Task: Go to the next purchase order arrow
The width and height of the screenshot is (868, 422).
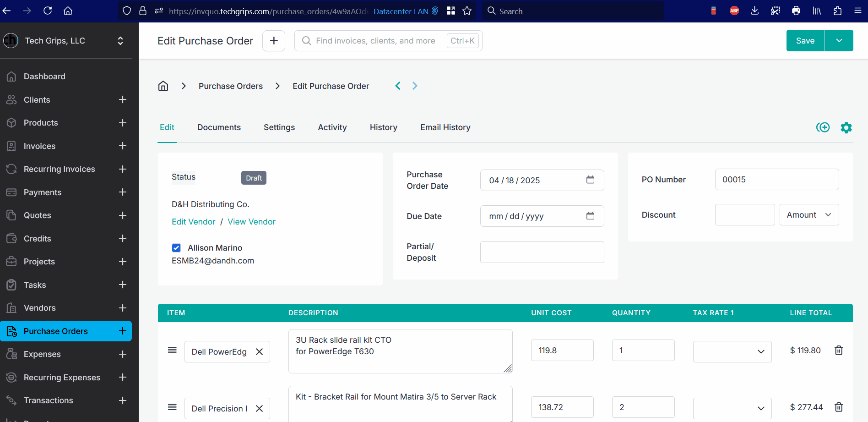Action: pos(415,86)
